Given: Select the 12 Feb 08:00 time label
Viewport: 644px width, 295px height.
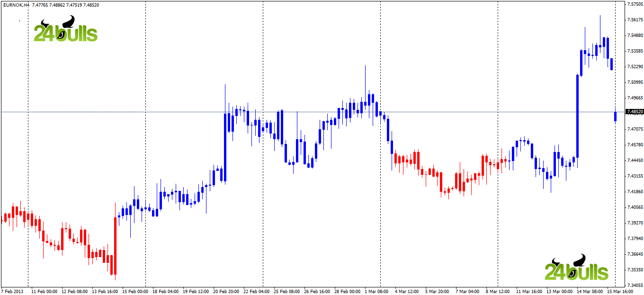Looking at the screenshot, I should pyautogui.click(x=74, y=292).
